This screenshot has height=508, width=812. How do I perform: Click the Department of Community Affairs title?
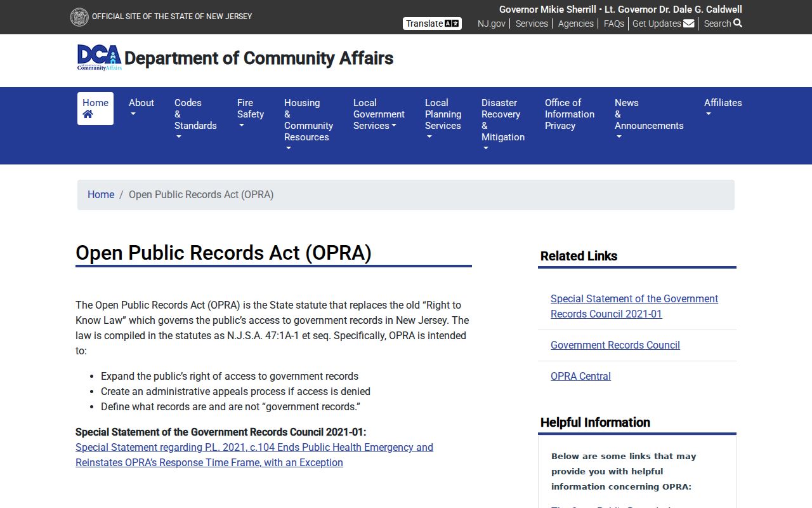click(x=259, y=58)
